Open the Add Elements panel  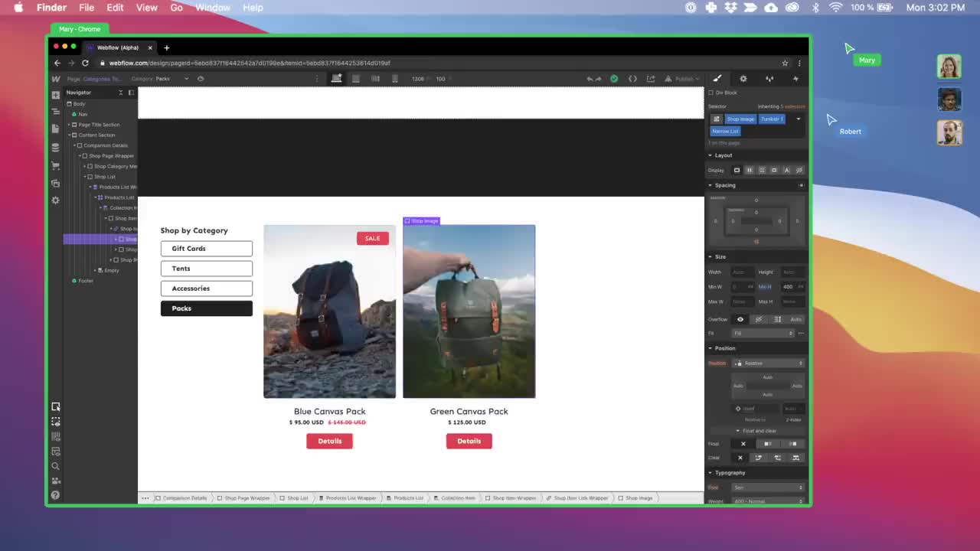click(x=55, y=95)
